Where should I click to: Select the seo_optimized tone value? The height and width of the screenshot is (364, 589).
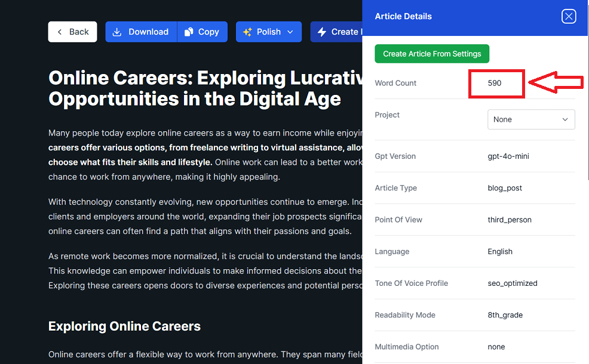(513, 283)
